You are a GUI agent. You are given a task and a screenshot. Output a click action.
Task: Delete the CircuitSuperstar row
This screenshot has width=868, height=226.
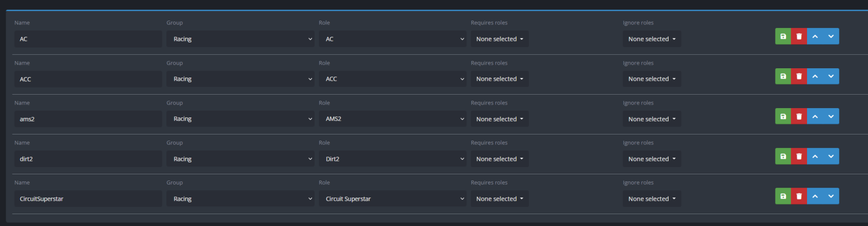tap(799, 196)
